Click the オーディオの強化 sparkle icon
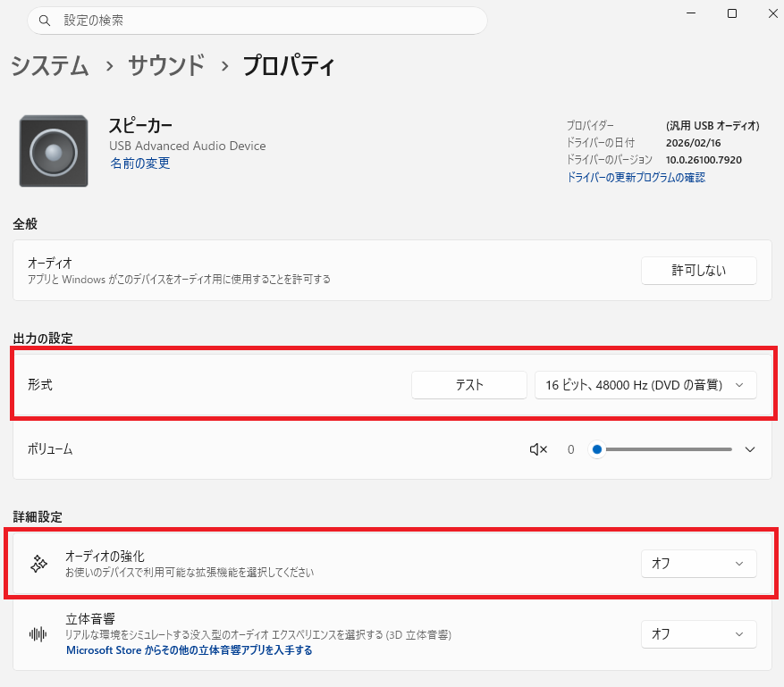The width and height of the screenshot is (784, 687). pos(38,564)
